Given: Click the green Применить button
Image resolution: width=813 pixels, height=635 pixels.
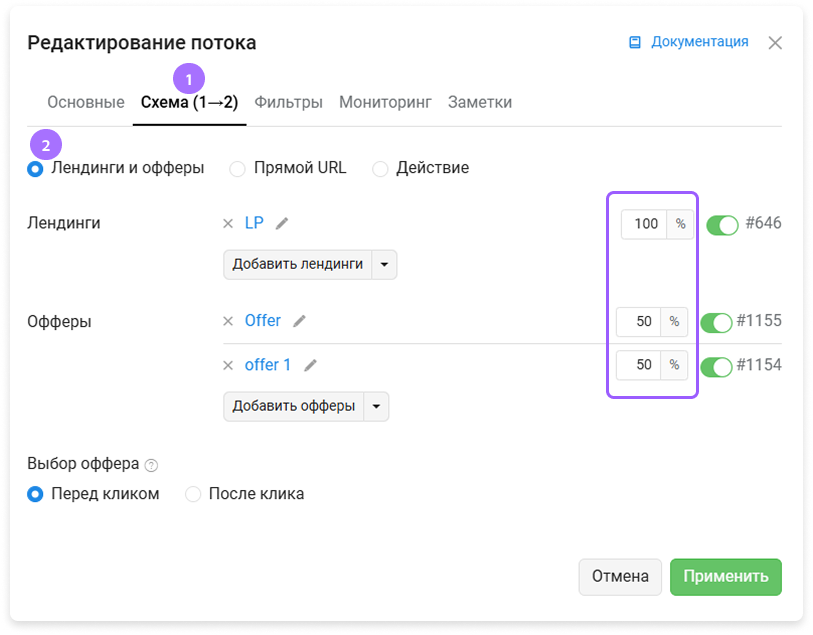Looking at the screenshot, I should point(725,576).
